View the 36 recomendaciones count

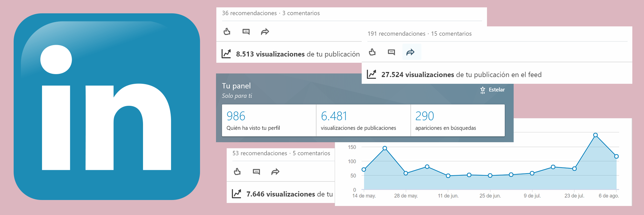tap(249, 13)
